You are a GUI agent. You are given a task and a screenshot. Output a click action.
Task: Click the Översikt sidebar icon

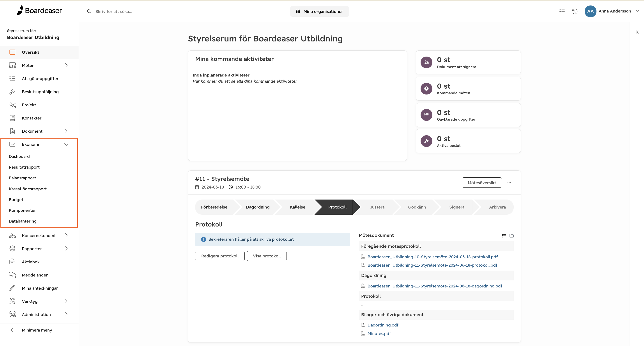pos(12,52)
